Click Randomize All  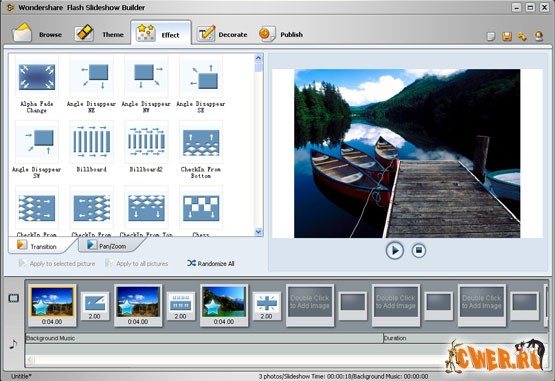point(211,263)
